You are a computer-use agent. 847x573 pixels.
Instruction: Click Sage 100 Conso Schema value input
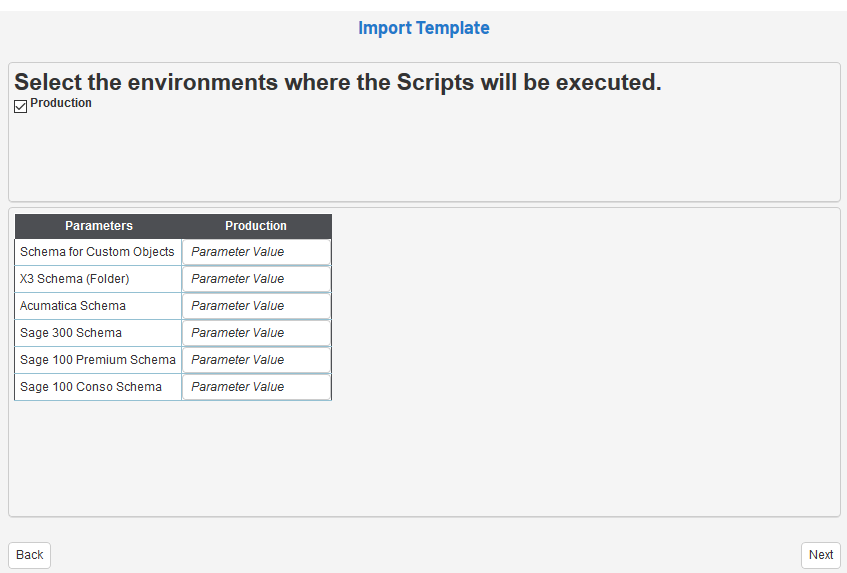click(x=256, y=387)
